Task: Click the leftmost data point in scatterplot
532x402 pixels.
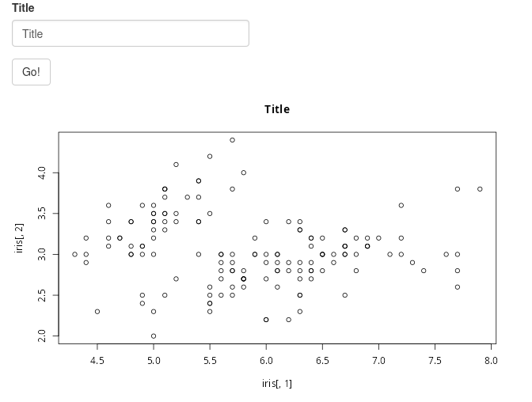Action: pos(74,254)
